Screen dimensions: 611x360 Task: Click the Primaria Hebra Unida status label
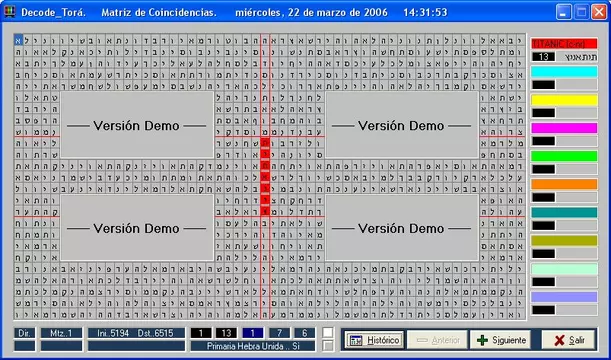(x=253, y=346)
